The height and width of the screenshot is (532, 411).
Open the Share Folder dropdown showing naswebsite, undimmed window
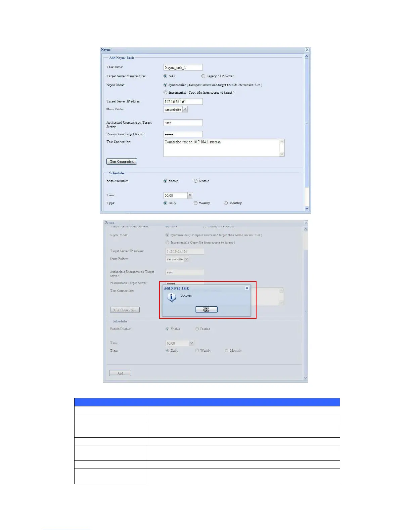185,109
